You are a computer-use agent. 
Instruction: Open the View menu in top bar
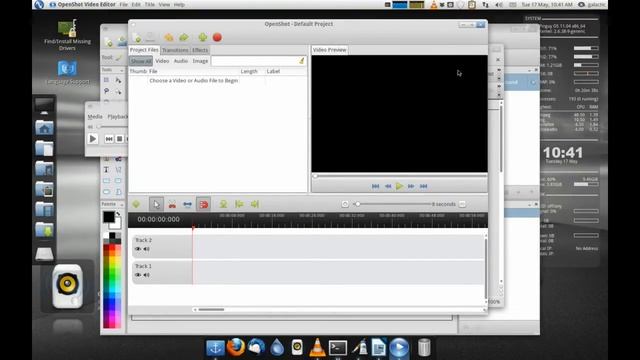click(x=164, y=4)
